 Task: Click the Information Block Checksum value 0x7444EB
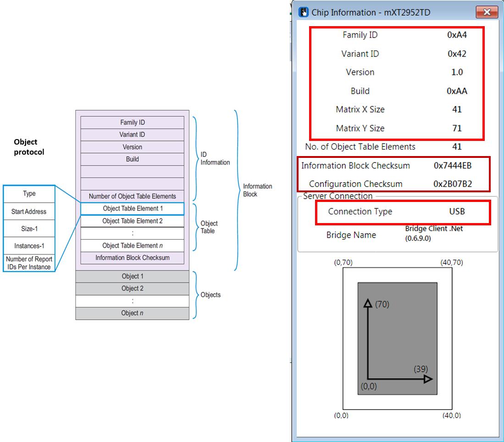[x=452, y=166]
